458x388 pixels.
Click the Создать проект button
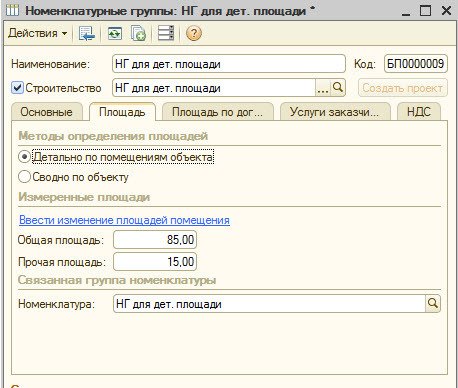(403, 88)
